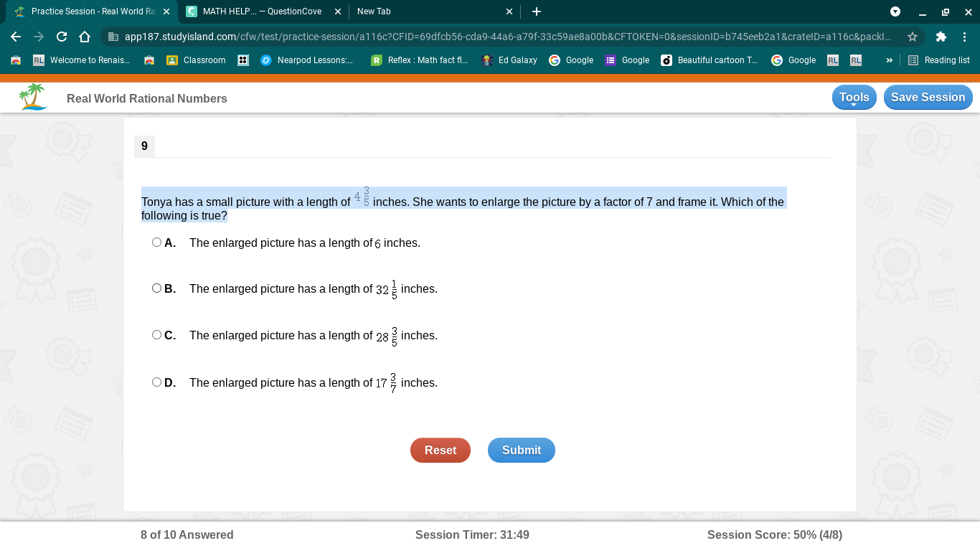This screenshot has height=551, width=980.
Task: Open the extensions puzzle piece icon
Action: [941, 37]
